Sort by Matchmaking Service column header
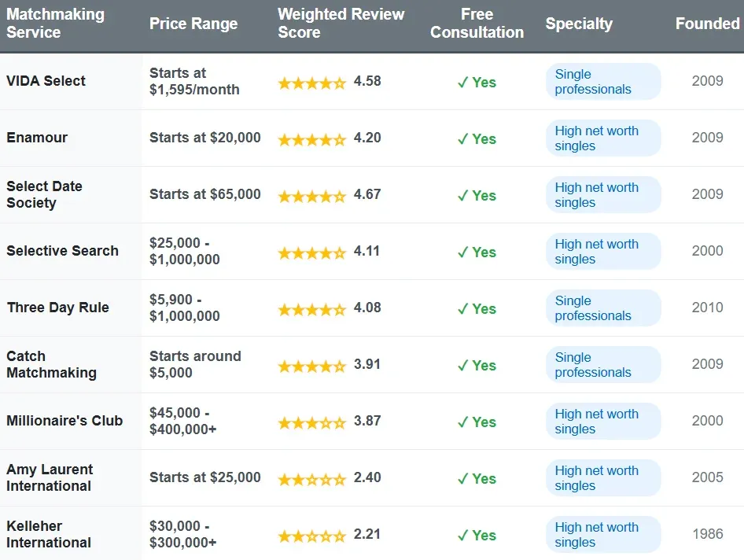Image resolution: width=744 pixels, height=560 pixels. point(55,24)
